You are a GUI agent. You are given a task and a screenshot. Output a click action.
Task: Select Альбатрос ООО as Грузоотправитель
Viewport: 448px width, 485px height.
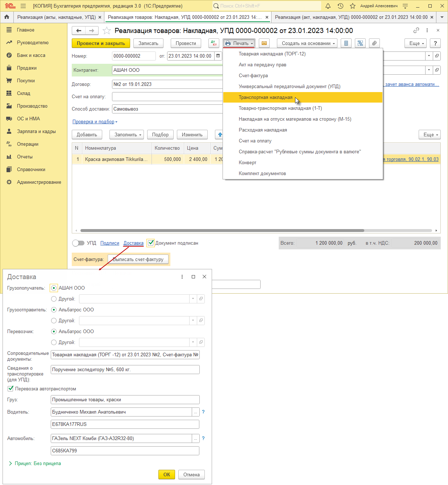point(54,310)
